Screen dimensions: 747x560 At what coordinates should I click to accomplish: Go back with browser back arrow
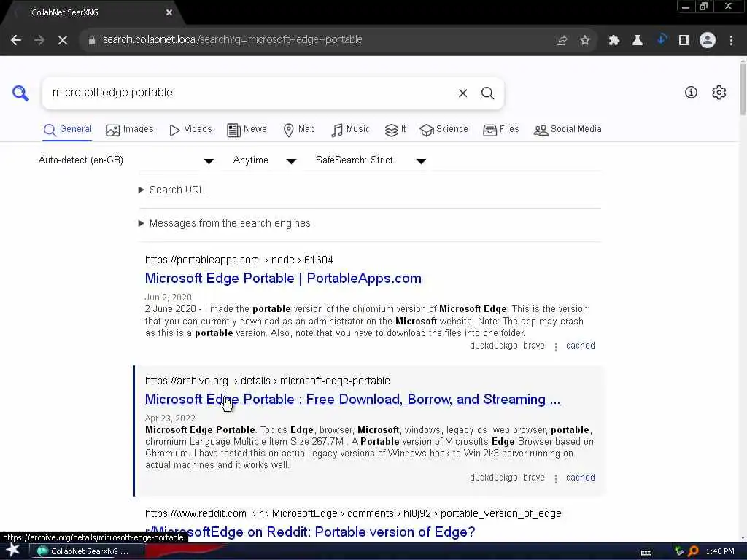click(x=16, y=40)
